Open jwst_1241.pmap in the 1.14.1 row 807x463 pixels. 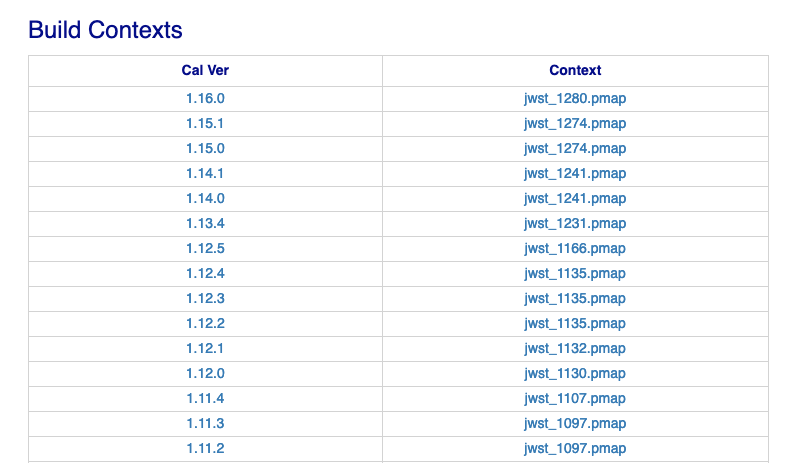pyautogui.click(x=575, y=173)
